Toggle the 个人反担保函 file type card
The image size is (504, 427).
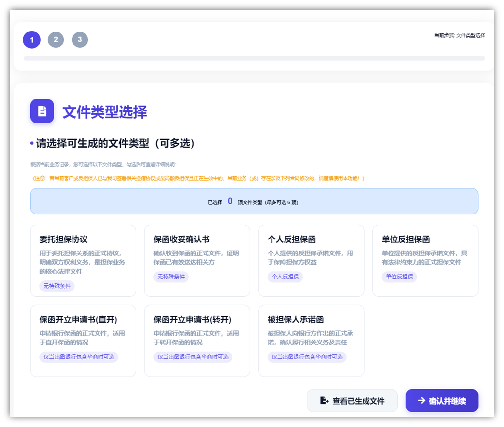coord(311,260)
